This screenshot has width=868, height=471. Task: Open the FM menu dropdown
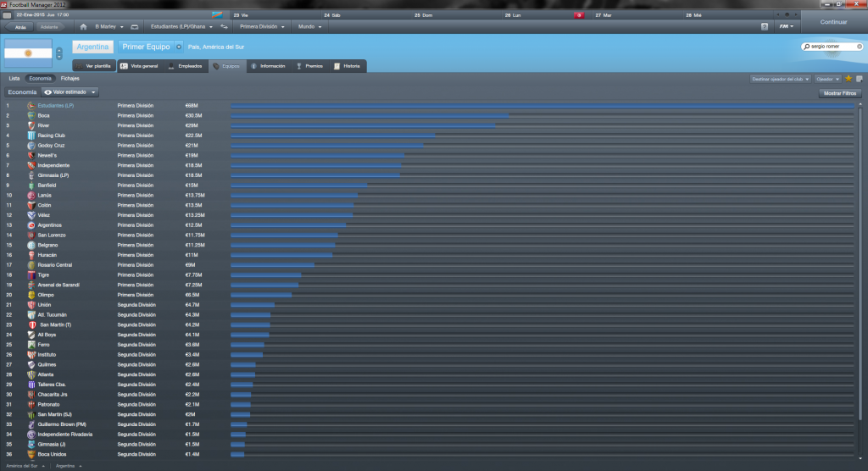[x=787, y=26]
